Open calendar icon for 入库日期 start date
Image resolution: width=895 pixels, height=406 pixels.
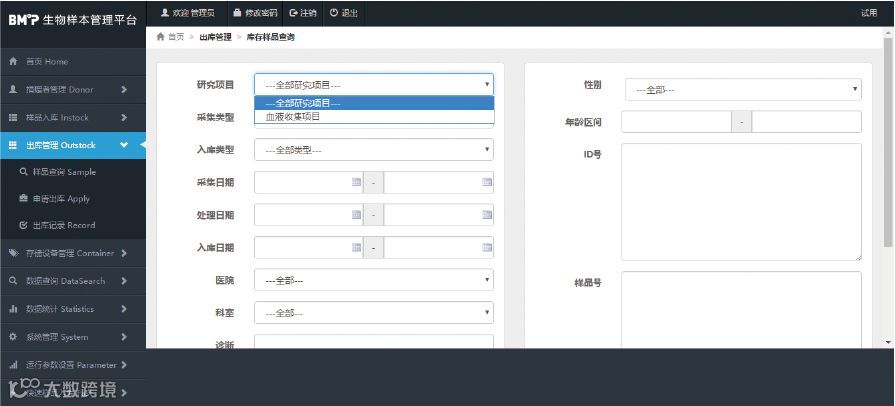tap(357, 248)
